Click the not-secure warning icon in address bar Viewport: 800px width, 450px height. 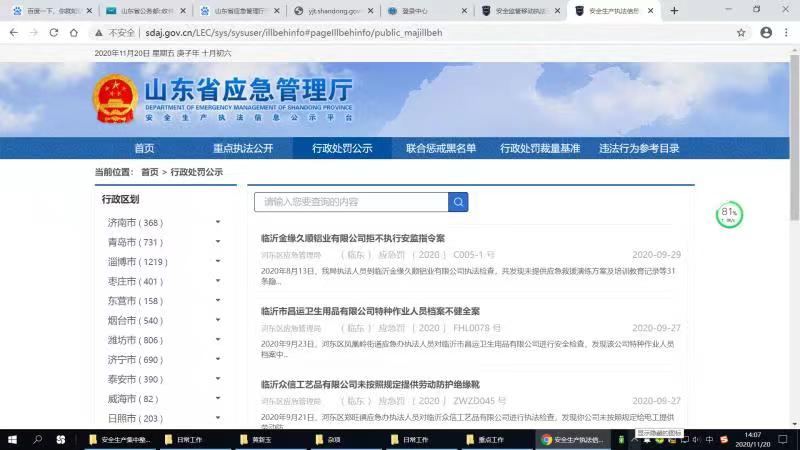pyautogui.click(x=98, y=33)
